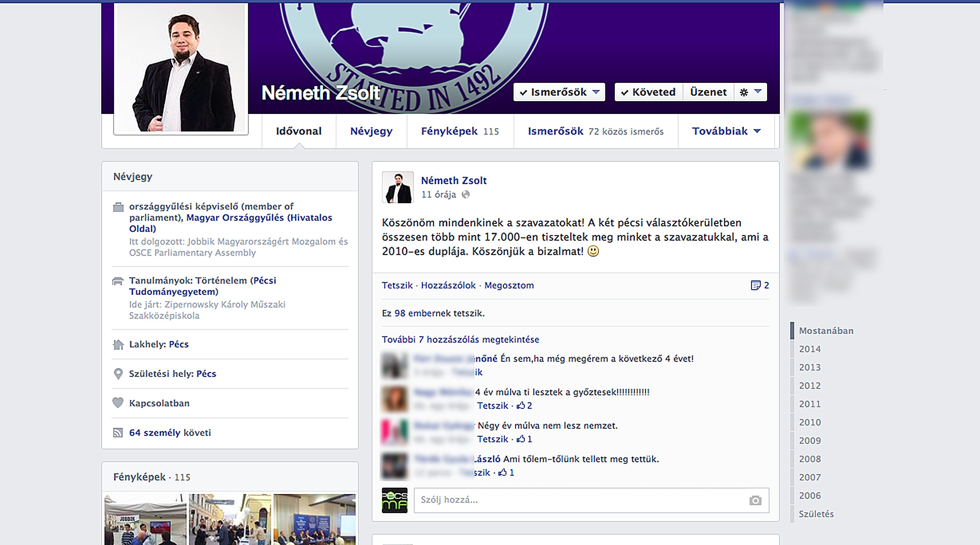Click the globe public privacy icon

pos(466,194)
